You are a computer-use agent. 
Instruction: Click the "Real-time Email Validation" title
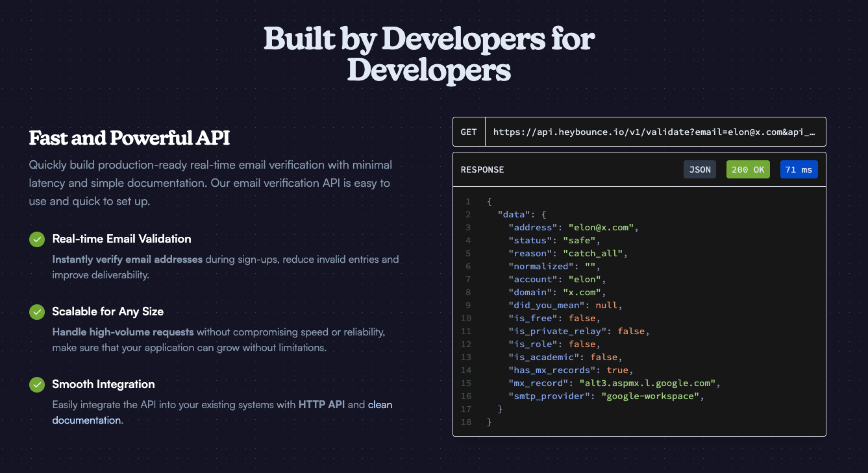point(122,239)
